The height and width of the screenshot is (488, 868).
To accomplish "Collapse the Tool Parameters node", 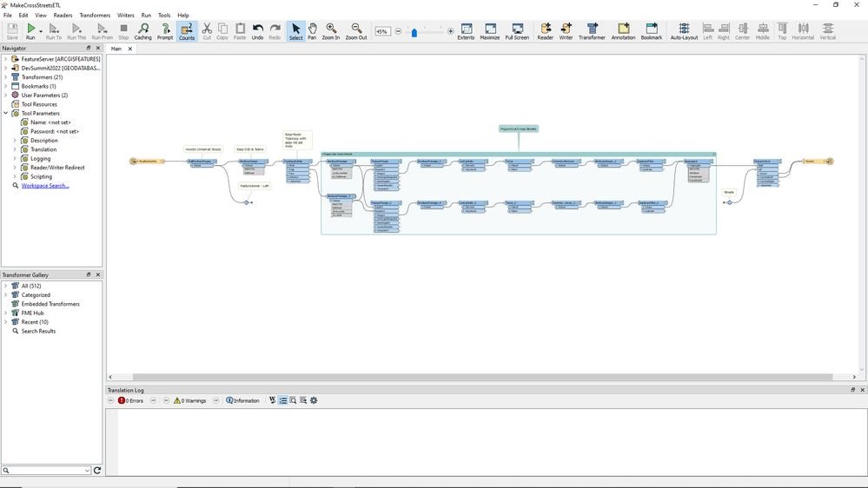I will [5, 113].
